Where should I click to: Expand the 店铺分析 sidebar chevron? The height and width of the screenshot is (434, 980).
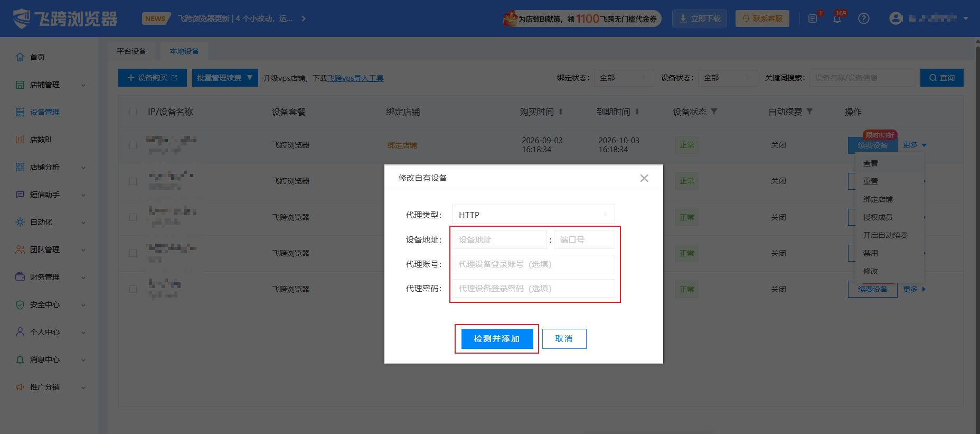click(x=83, y=168)
